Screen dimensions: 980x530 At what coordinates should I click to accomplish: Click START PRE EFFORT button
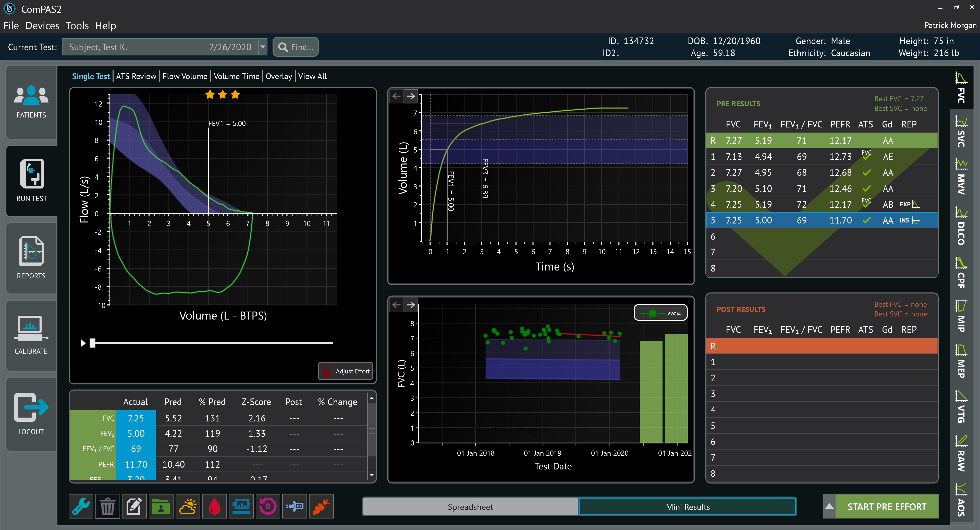(x=887, y=507)
